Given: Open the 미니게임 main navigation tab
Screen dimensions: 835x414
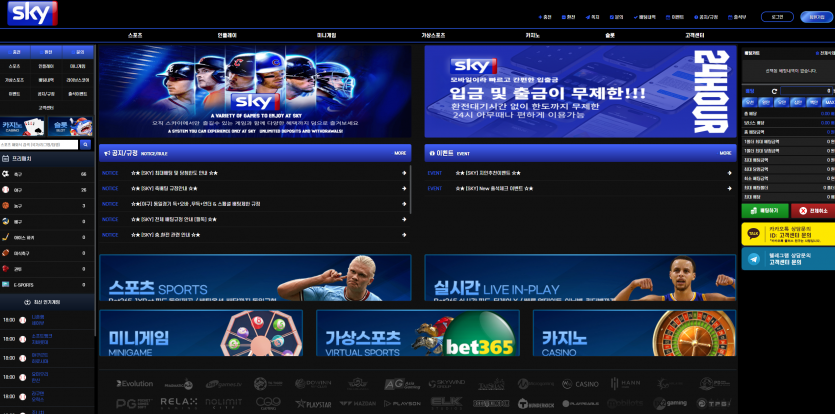Looking at the screenshot, I should click(x=326, y=36).
